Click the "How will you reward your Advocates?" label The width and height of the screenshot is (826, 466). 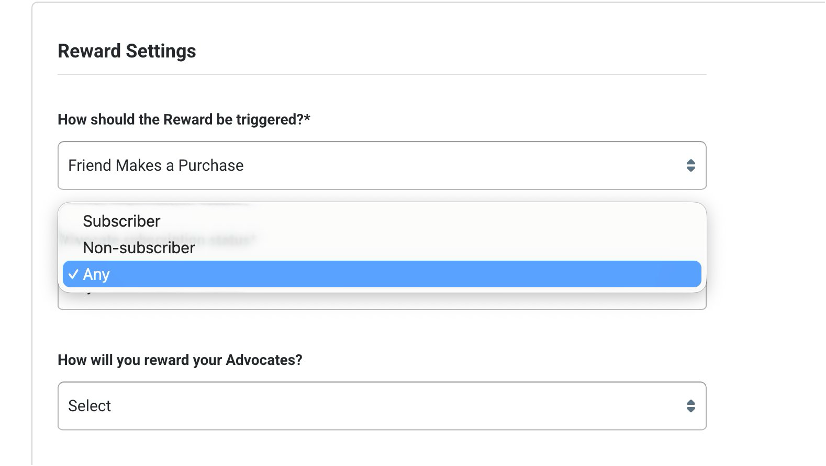tap(180, 360)
